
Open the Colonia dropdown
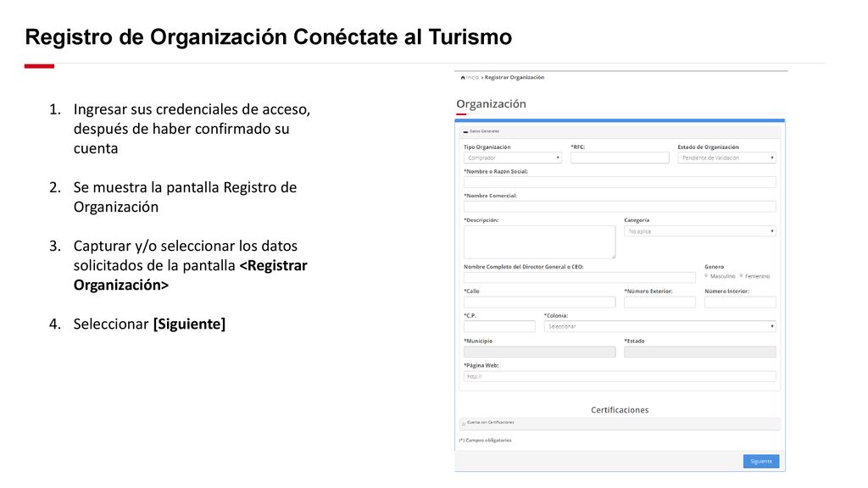click(x=659, y=326)
